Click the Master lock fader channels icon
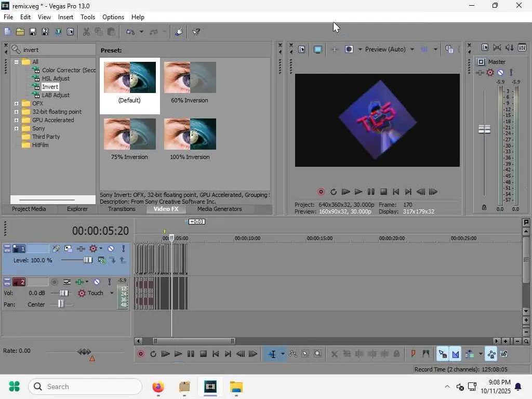Screen dimensions: 532x399 pyautogui.click(x=484, y=207)
